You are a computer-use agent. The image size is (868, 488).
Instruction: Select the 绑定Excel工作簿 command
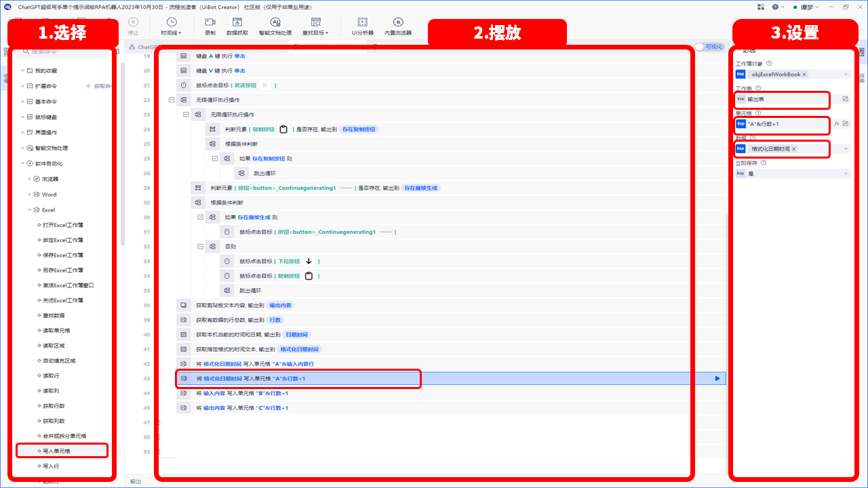(63, 240)
